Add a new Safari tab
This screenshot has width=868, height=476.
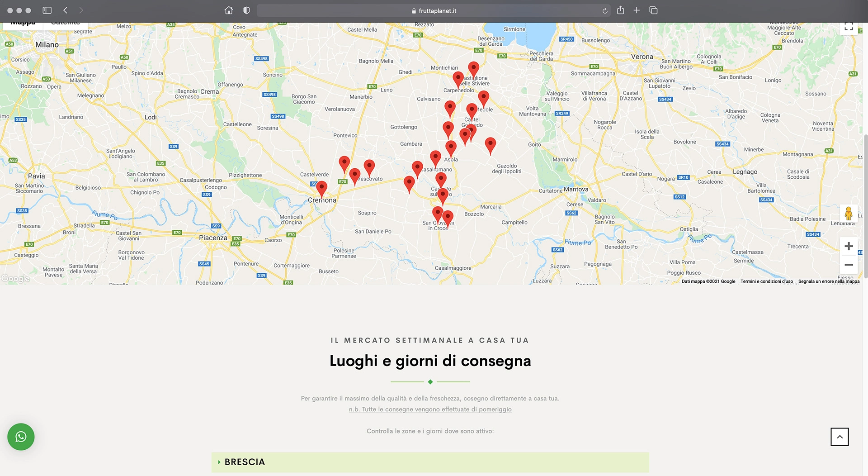(637, 10)
